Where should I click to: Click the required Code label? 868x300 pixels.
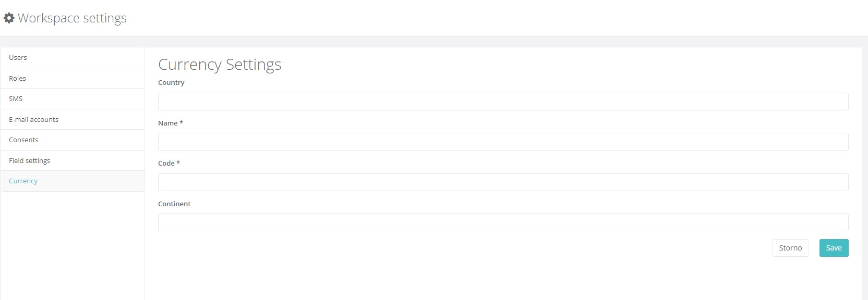coord(168,164)
